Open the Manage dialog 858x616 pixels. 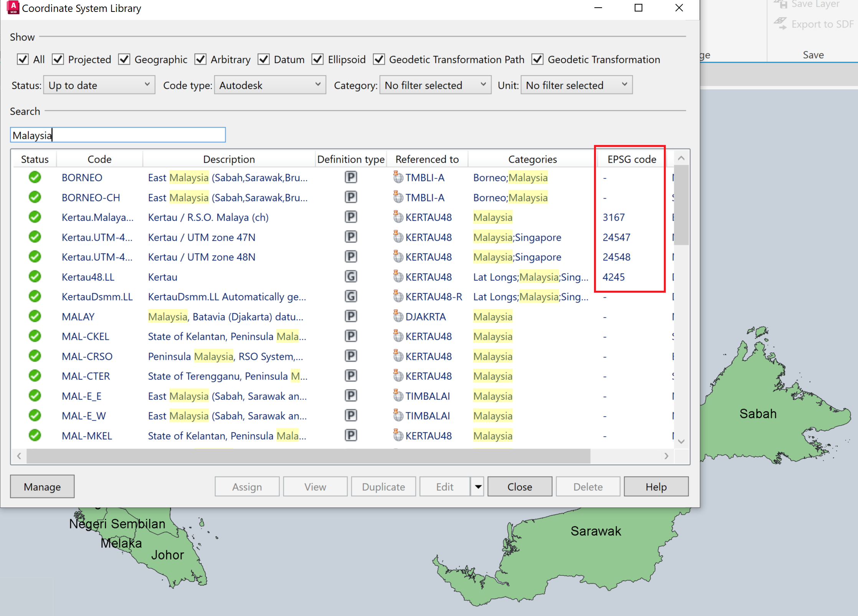point(42,486)
